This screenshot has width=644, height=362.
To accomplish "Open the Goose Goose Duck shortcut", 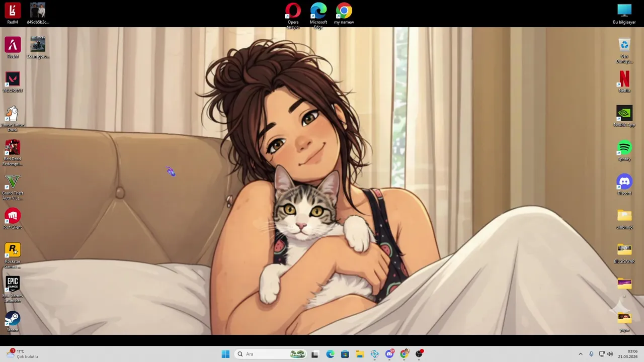I will pyautogui.click(x=13, y=119).
